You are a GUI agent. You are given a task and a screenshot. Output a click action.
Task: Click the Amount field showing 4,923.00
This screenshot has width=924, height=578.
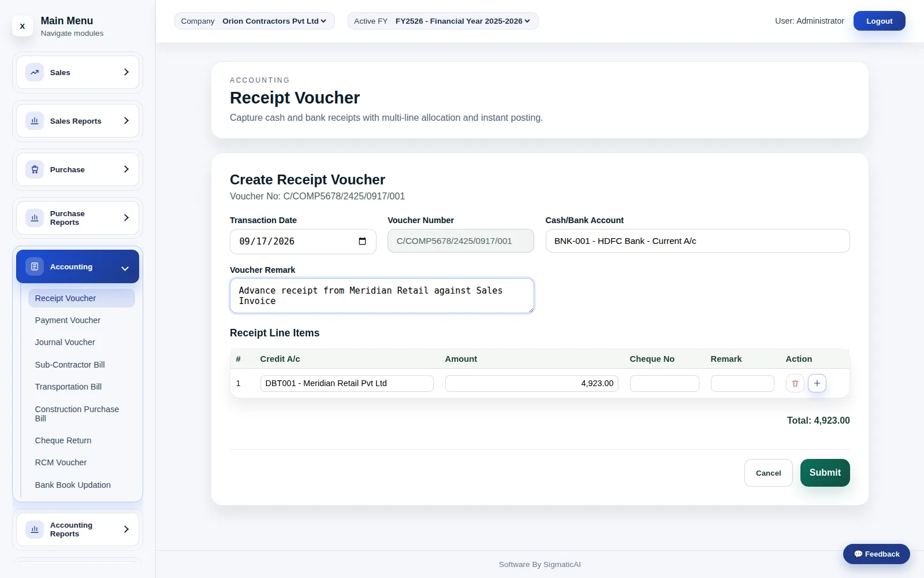[531, 383]
